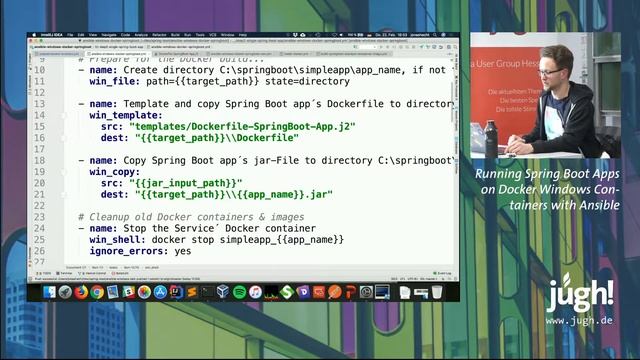Open the Help menu
This screenshot has height=360, width=640.
point(243,35)
